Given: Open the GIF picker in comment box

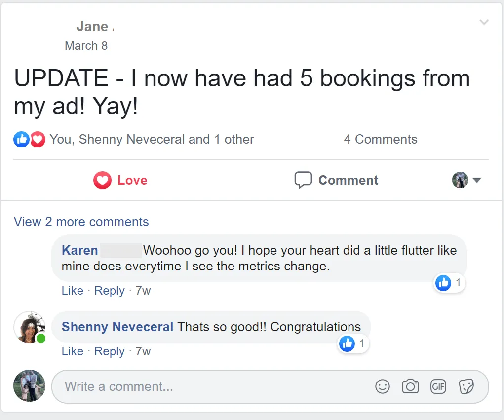Looking at the screenshot, I should (x=438, y=386).
